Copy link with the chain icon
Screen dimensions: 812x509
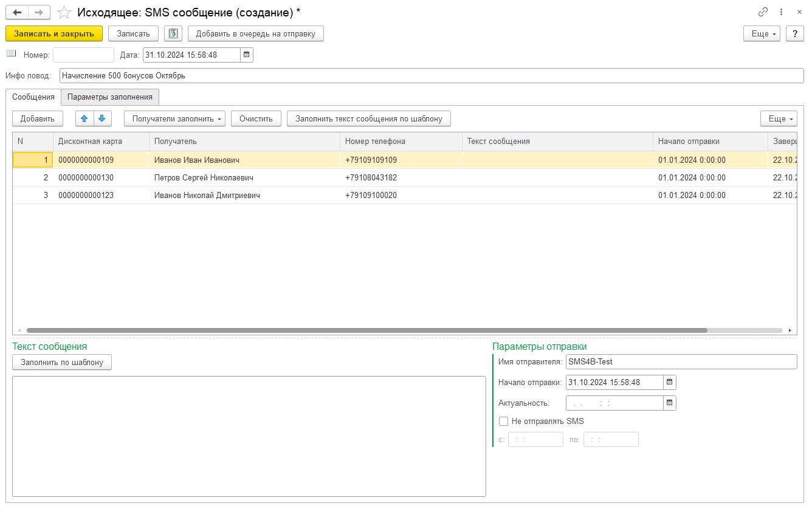(x=763, y=12)
